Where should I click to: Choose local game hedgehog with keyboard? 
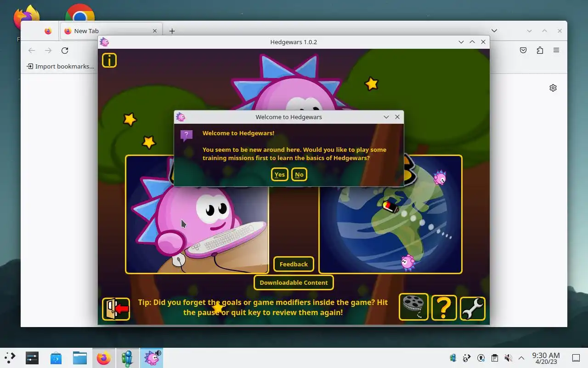[197, 214]
